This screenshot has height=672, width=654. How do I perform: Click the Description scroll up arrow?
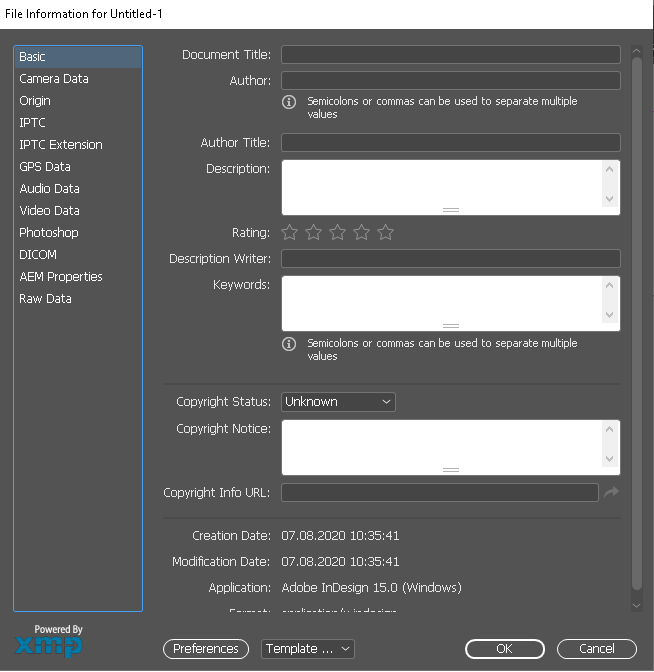[609, 169]
